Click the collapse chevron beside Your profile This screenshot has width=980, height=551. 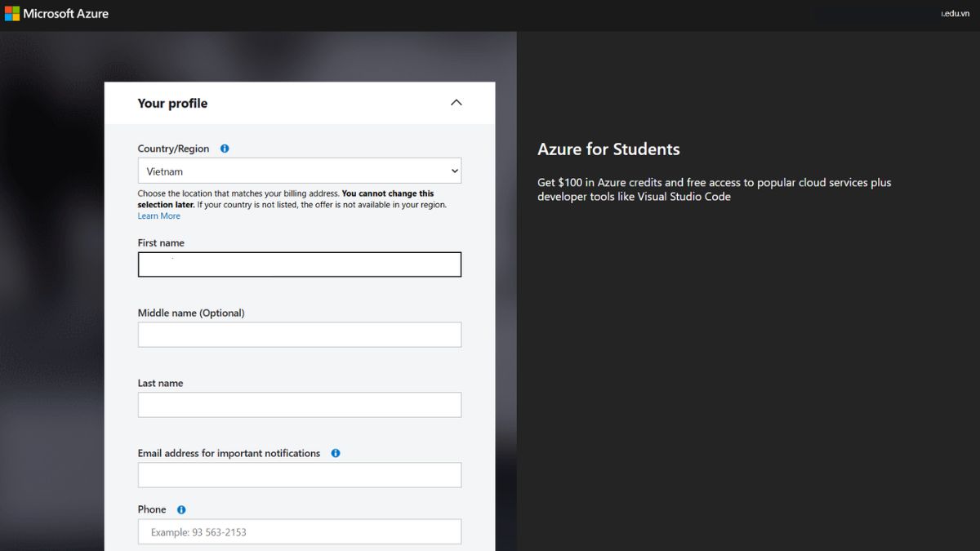click(x=456, y=103)
